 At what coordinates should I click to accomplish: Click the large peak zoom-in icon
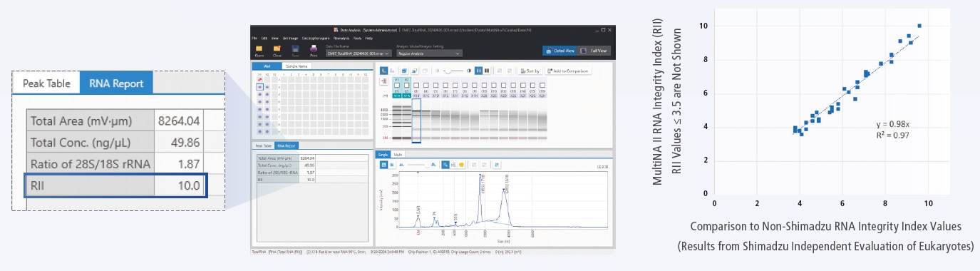click(433, 165)
